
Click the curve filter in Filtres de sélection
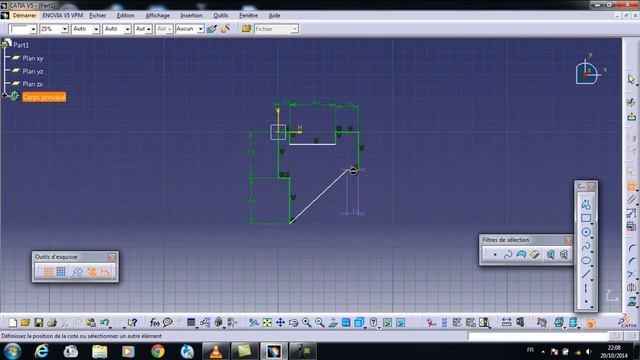[508, 255]
